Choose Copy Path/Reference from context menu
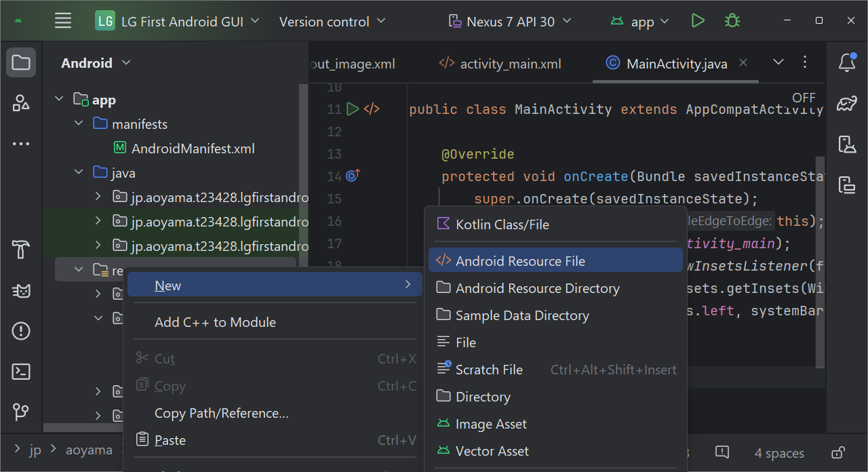Image resolution: width=868 pixels, height=472 pixels. [x=275, y=413]
